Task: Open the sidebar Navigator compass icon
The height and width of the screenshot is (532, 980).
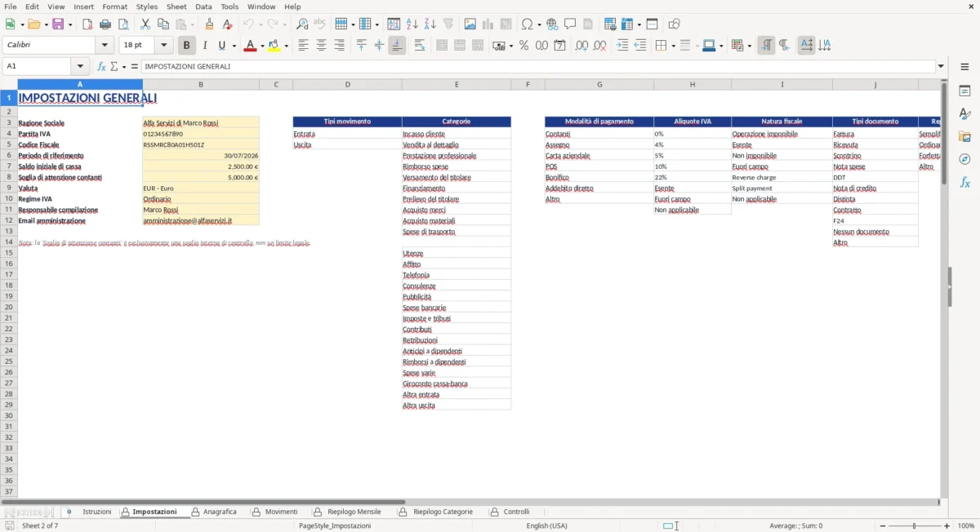Action: [964, 159]
